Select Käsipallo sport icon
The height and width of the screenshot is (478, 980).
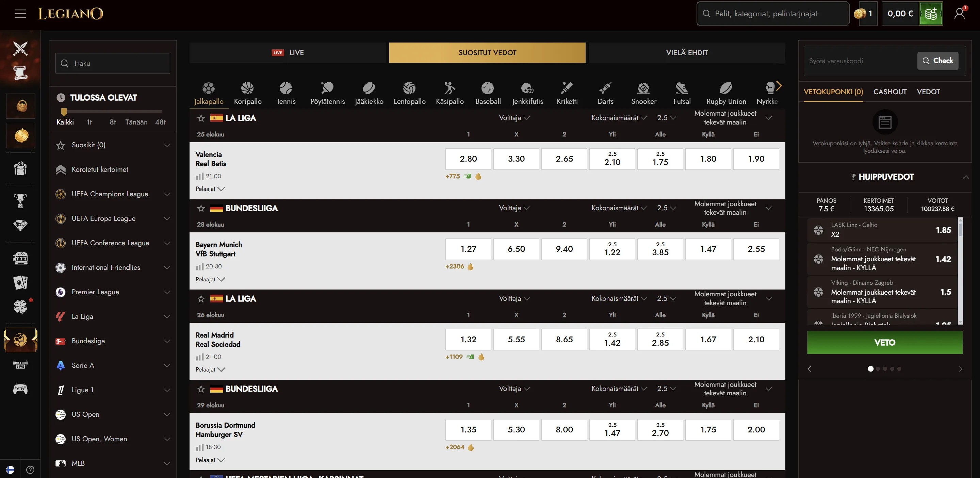(450, 93)
